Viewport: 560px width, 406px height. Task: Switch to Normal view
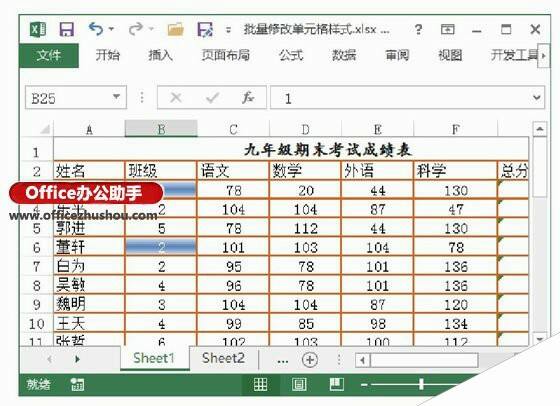[x=260, y=385]
